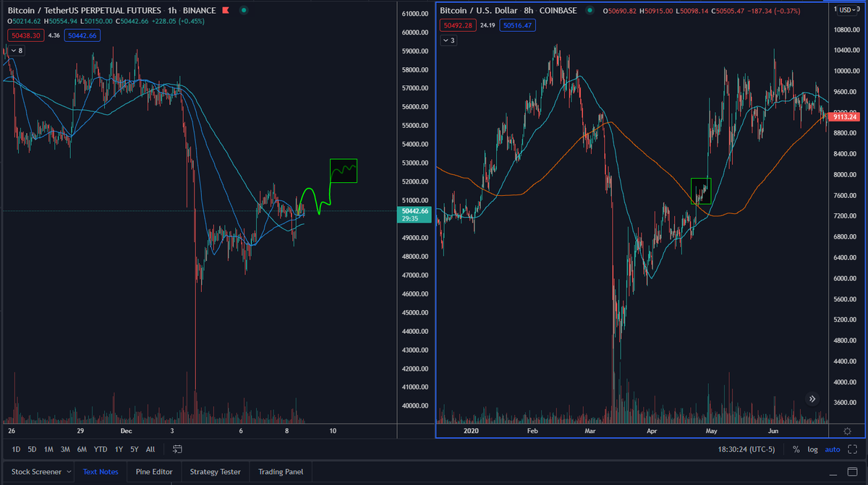Screen dimensions: 868x485
Task: Set date range to 5Y
Action: coord(135,449)
